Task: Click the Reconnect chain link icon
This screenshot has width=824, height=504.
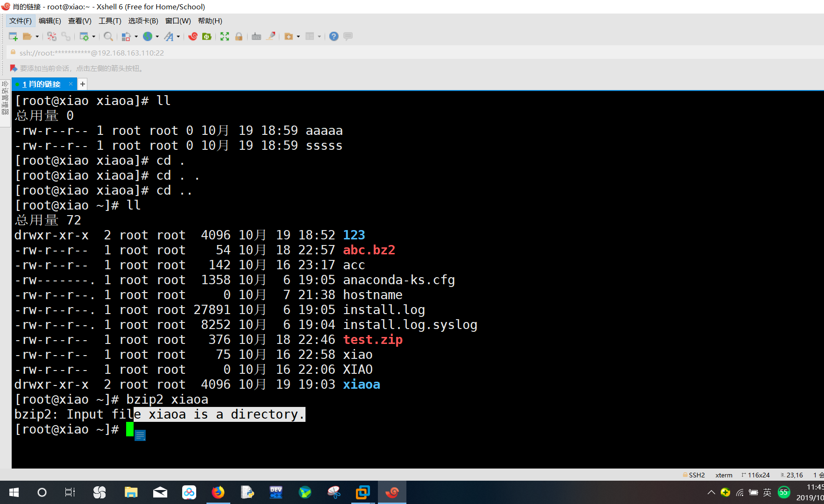Action: coord(66,36)
